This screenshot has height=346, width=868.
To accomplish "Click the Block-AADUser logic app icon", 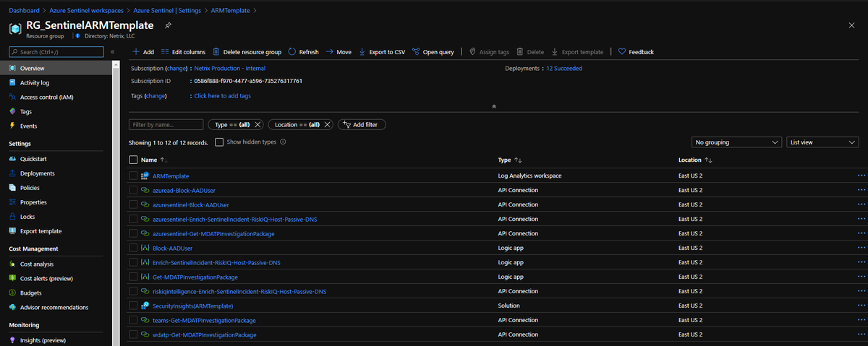I will pyautogui.click(x=145, y=248).
